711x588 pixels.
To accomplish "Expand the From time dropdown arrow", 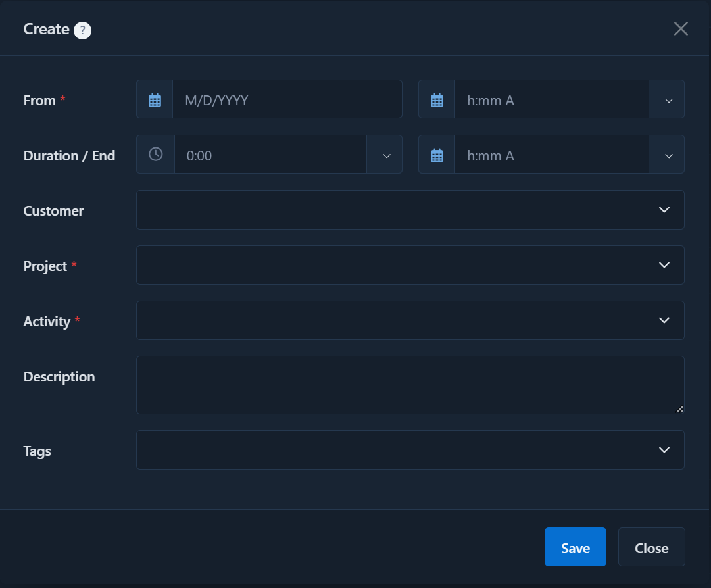I will (x=668, y=100).
